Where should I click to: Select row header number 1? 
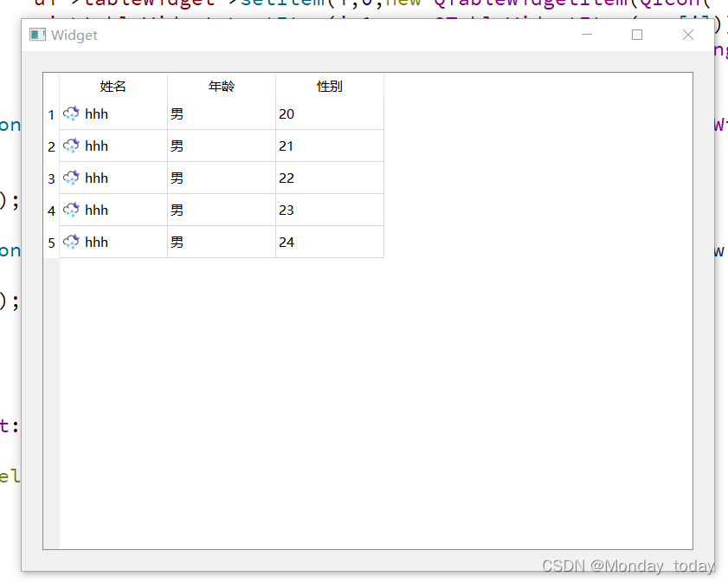point(51,113)
